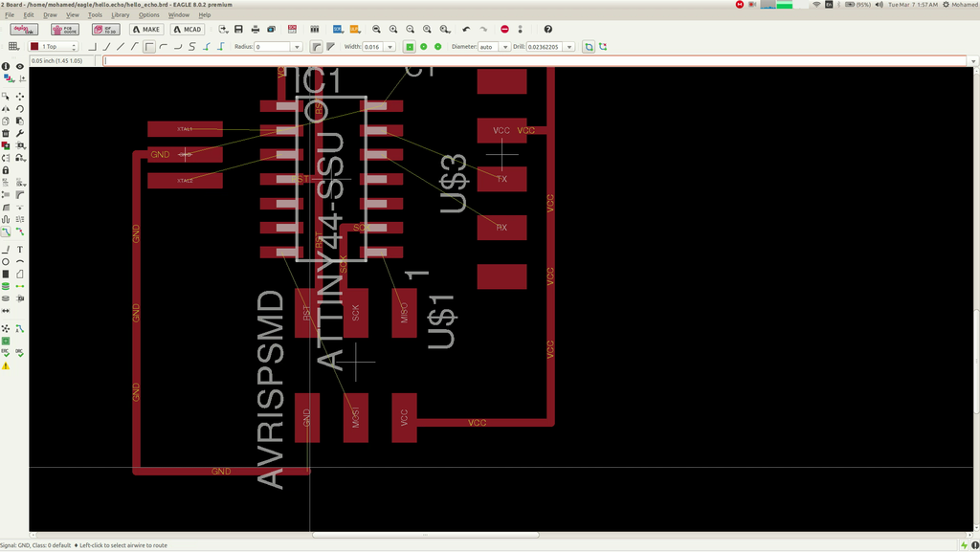Image resolution: width=980 pixels, height=552 pixels.
Task: Expand the Width dropdown arrow
Action: point(390,47)
